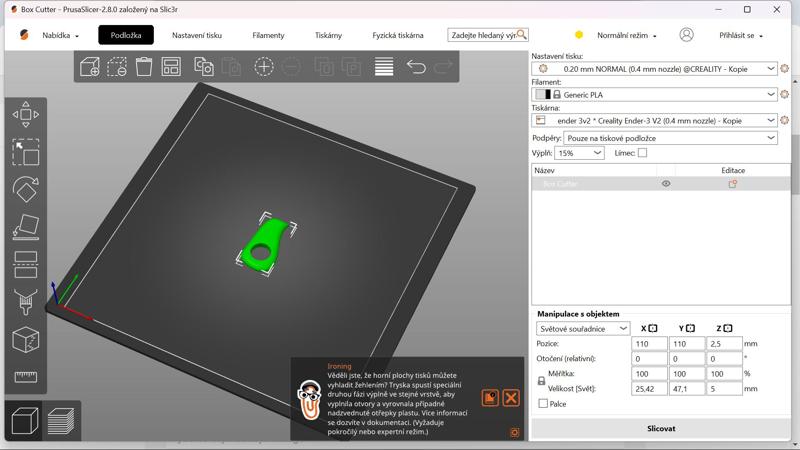Viewport: 800px width, 450px height.
Task: Select the Paint-on supports tool
Action: point(26,302)
